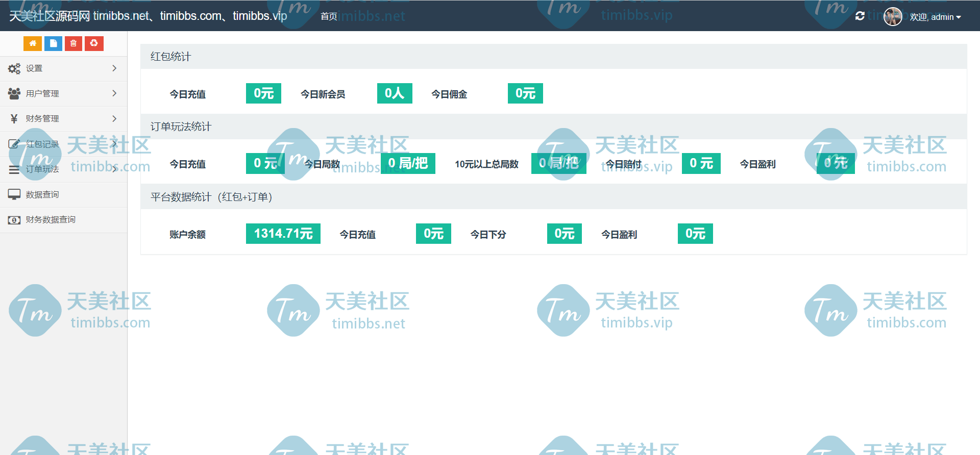This screenshot has height=455, width=980.
Task: Click the 10元以上总局数 label
Action: pyautogui.click(x=486, y=164)
